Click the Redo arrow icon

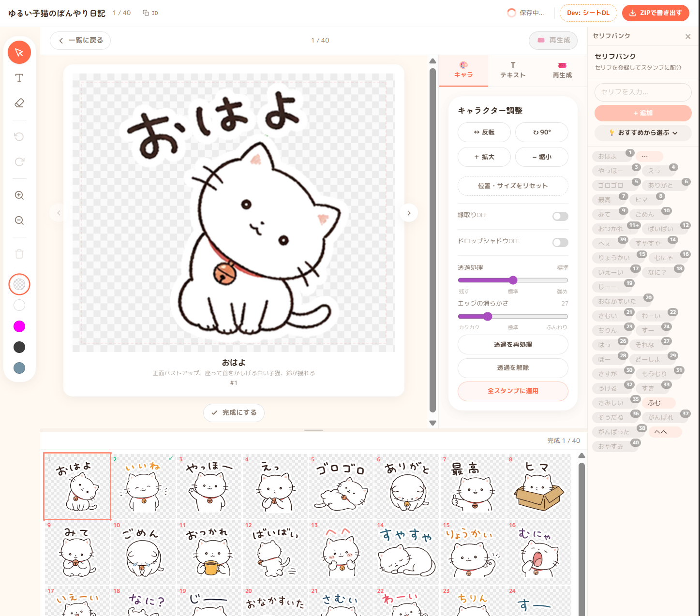pos(19,161)
